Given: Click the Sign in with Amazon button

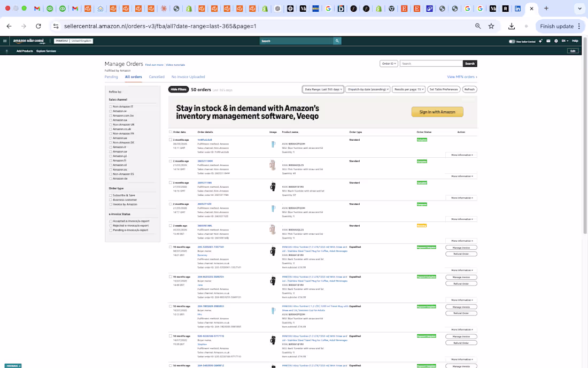Looking at the screenshot, I should click(437, 112).
